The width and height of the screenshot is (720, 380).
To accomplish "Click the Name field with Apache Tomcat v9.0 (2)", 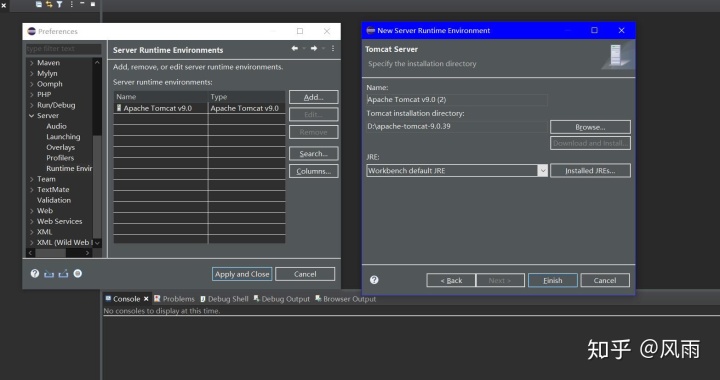I will (457, 100).
